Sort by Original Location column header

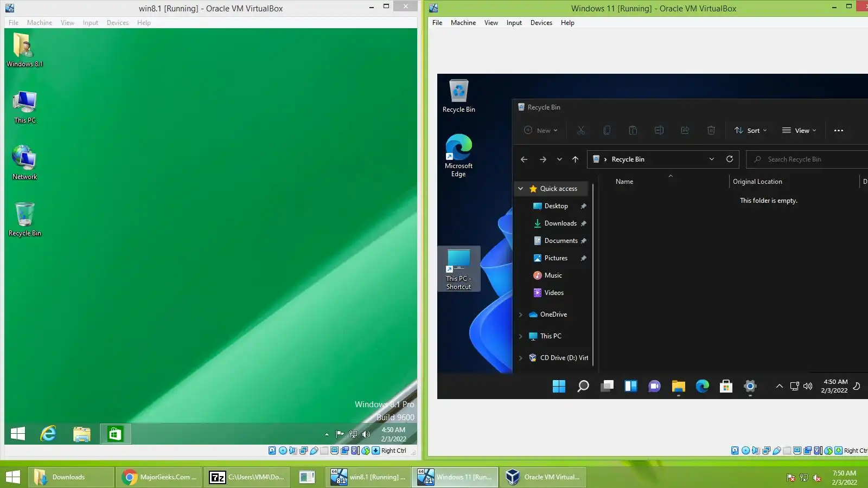pos(757,182)
